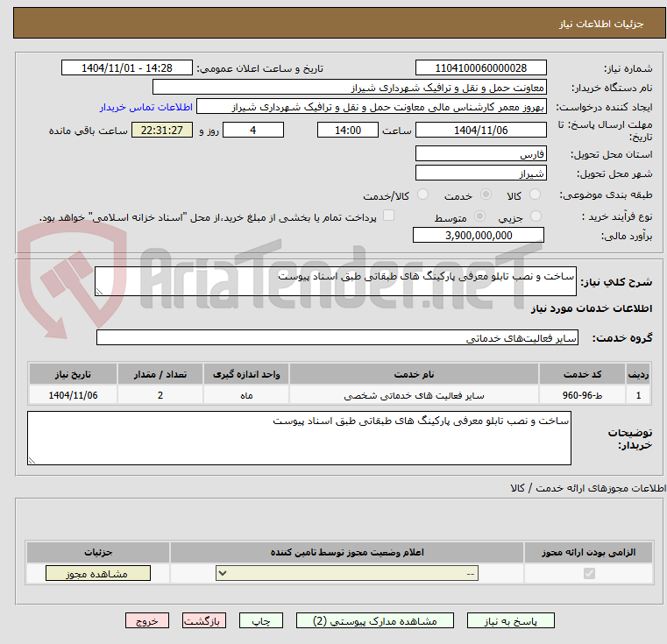Image resolution: width=667 pixels, height=644 pixels.
Task: Select the متوسط purchase type radio
Action: [x=479, y=216]
